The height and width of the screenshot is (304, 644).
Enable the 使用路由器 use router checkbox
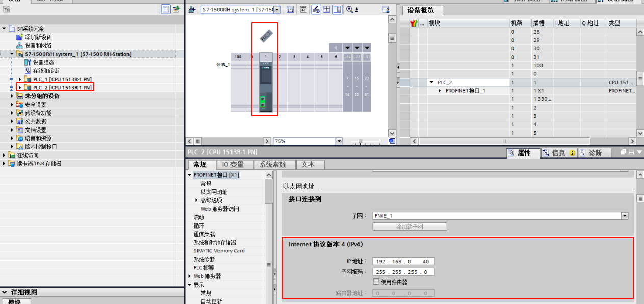(x=376, y=282)
